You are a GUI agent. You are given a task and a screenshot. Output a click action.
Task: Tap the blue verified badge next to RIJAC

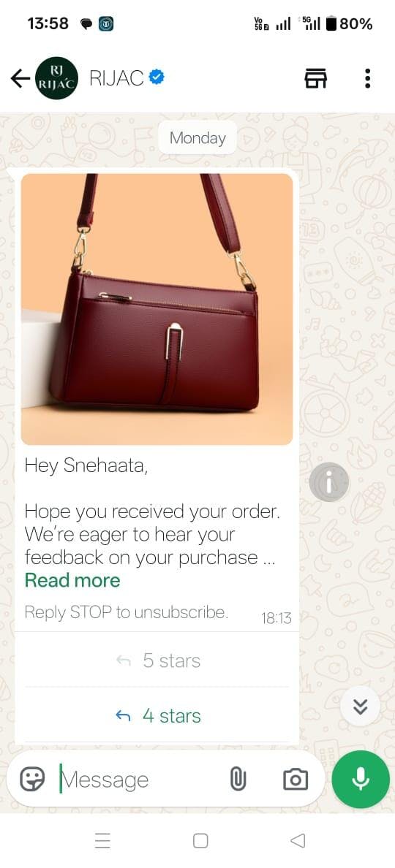pyautogui.click(x=157, y=78)
